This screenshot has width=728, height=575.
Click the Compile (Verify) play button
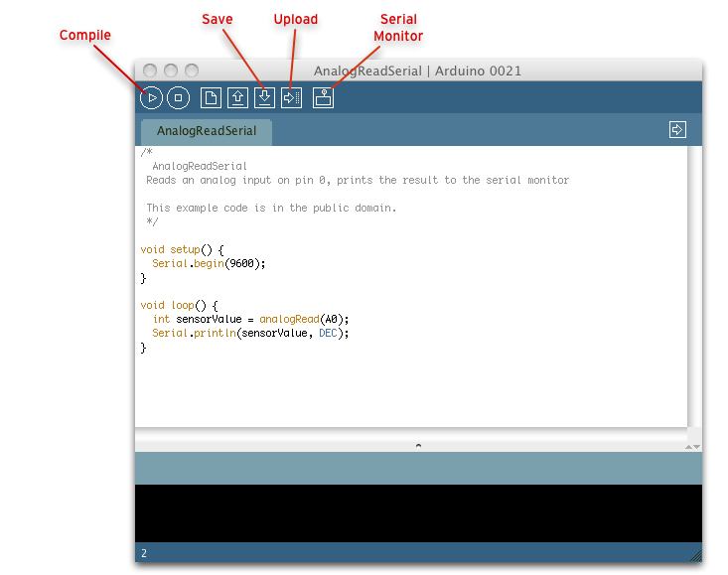point(151,97)
